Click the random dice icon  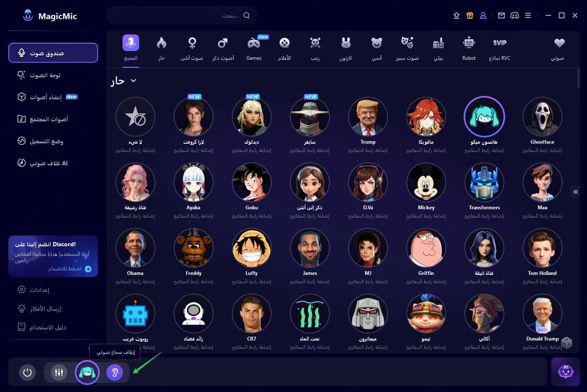tap(567, 343)
